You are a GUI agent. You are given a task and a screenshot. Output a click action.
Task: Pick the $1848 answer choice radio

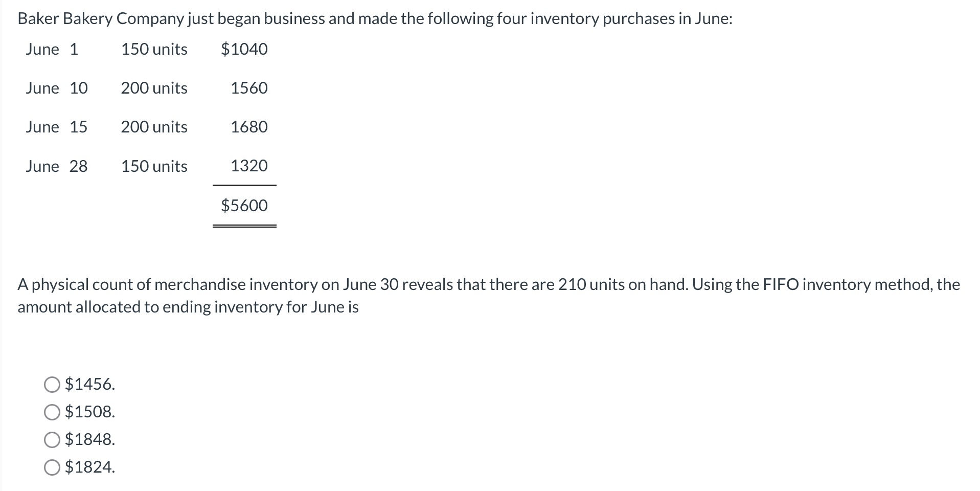(x=52, y=439)
